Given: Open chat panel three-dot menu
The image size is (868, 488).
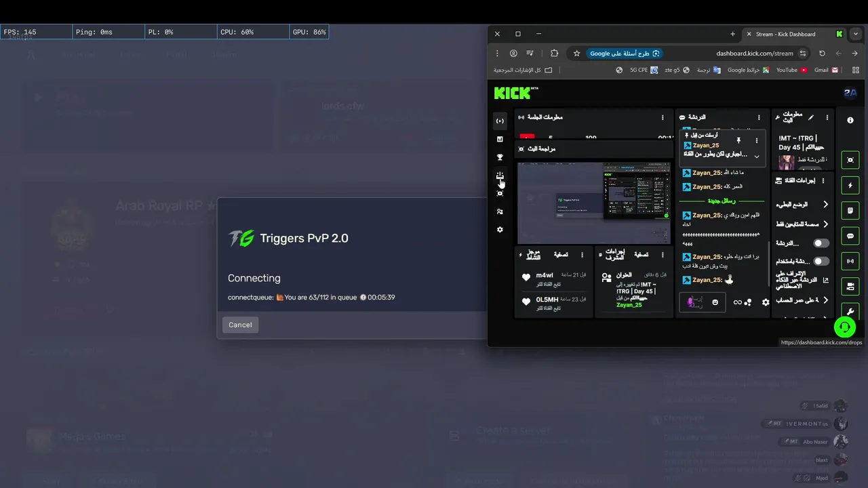Looking at the screenshot, I should click(759, 117).
